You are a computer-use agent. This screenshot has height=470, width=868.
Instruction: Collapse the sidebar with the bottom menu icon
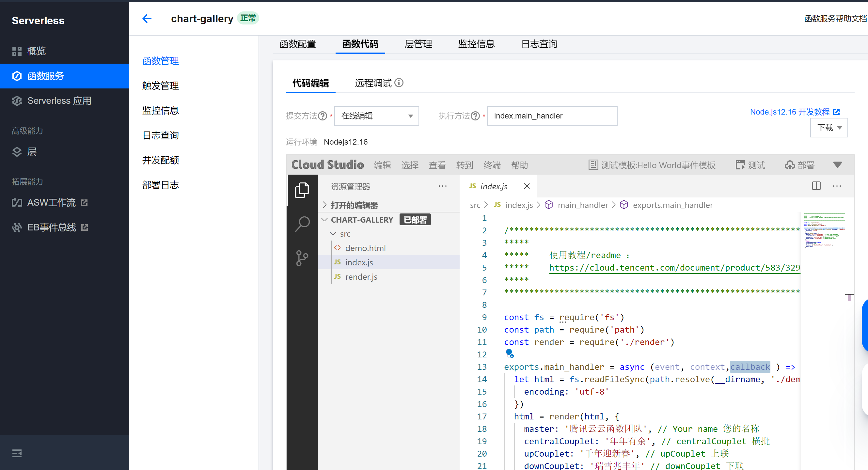17,453
